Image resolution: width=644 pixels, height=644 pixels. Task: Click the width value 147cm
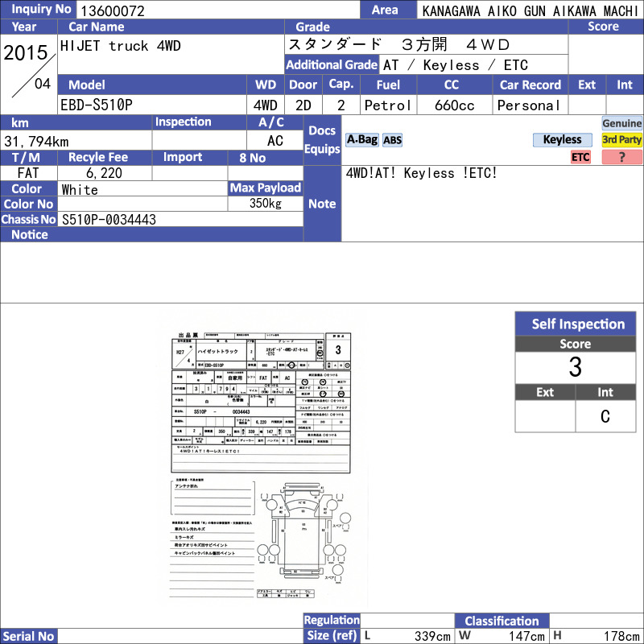tap(526, 636)
